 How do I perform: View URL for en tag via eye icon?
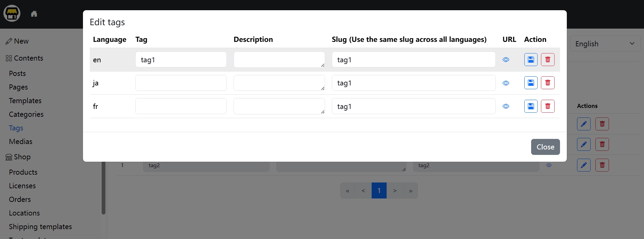[x=506, y=60]
